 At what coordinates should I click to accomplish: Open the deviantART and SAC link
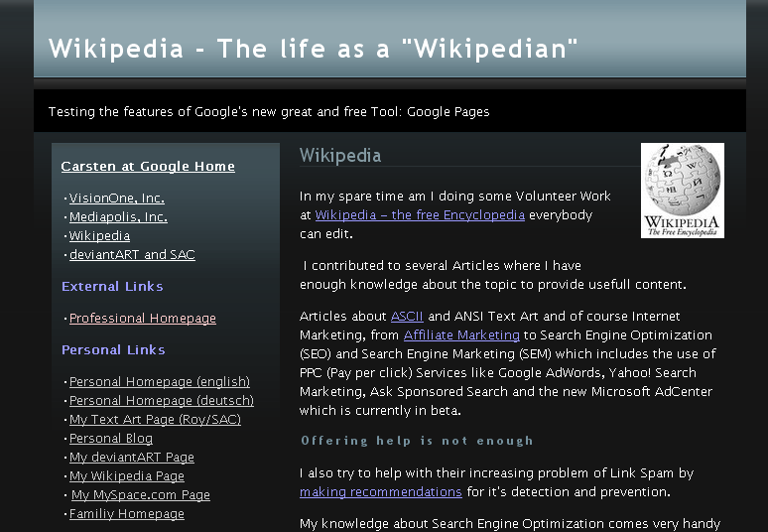pos(132,255)
